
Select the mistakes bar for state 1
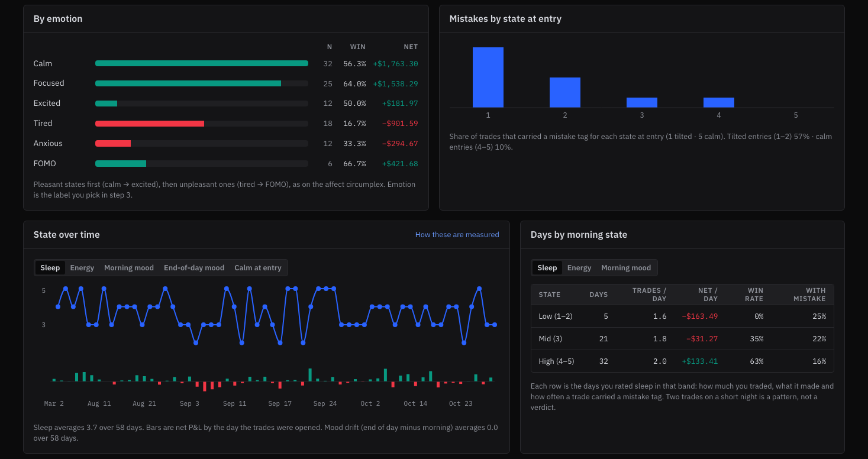coord(488,77)
